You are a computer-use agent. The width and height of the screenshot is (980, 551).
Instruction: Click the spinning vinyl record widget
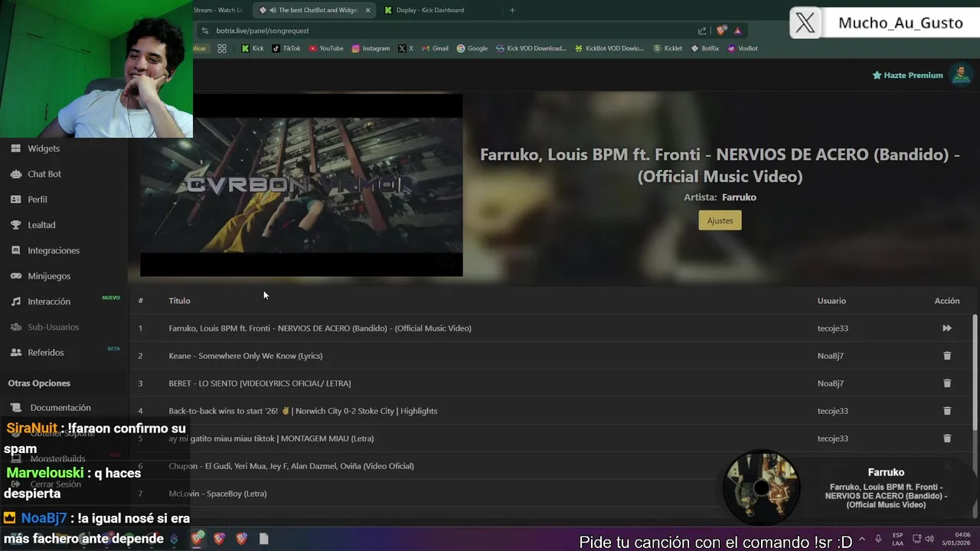(761, 488)
